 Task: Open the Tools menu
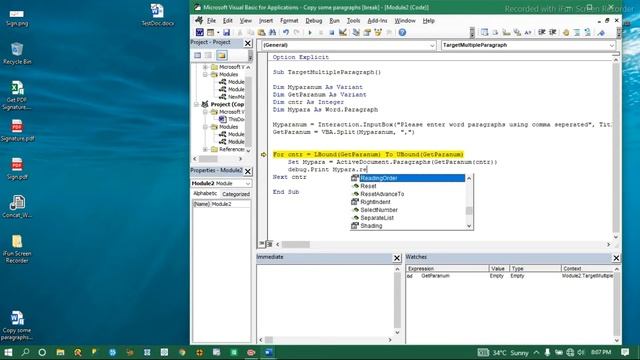353,20
